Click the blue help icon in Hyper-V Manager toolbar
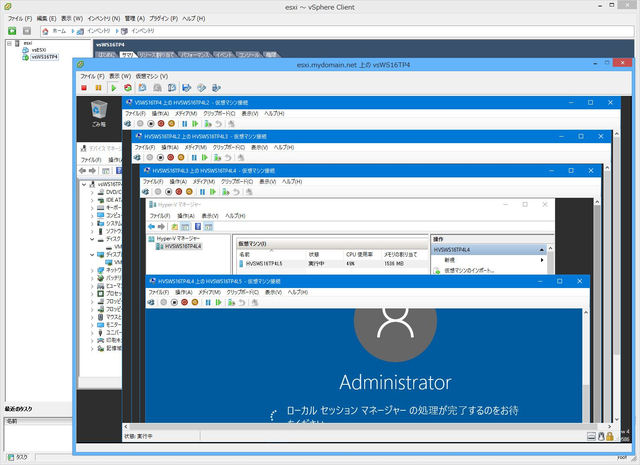The height and width of the screenshot is (465, 640). click(198, 227)
